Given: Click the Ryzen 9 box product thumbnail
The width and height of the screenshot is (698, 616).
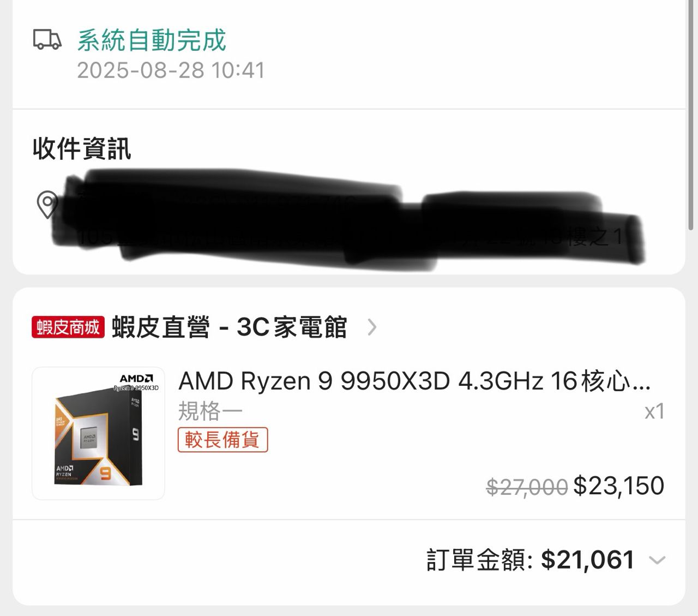Looking at the screenshot, I should (x=98, y=433).
